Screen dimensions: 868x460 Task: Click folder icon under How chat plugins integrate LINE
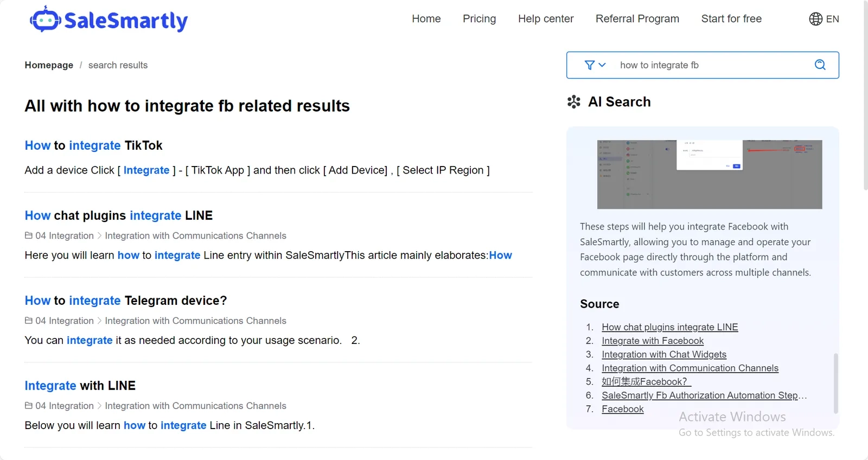(x=29, y=235)
